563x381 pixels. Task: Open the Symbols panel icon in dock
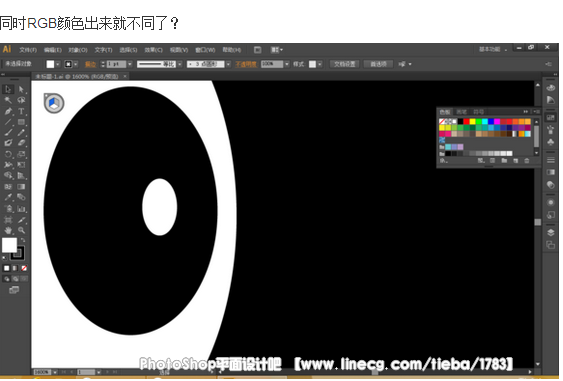pyautogui.click(x=550, y=142)
